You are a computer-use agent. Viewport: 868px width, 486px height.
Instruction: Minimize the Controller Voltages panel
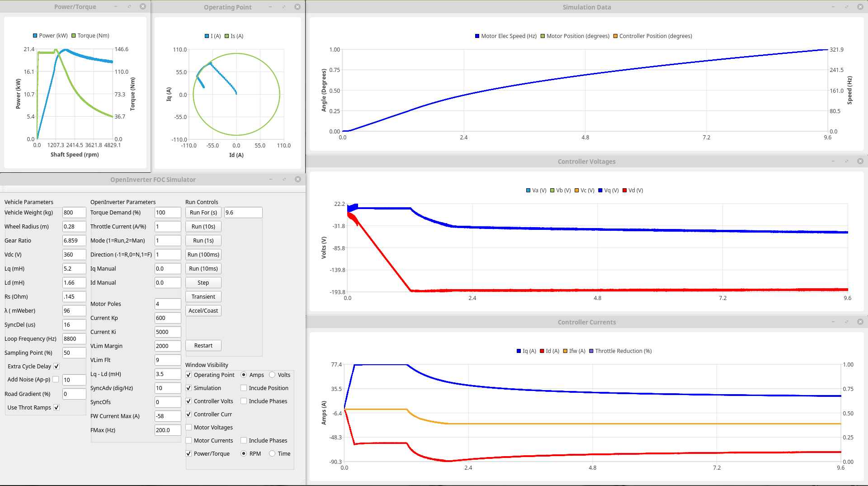tap(833, 162)
